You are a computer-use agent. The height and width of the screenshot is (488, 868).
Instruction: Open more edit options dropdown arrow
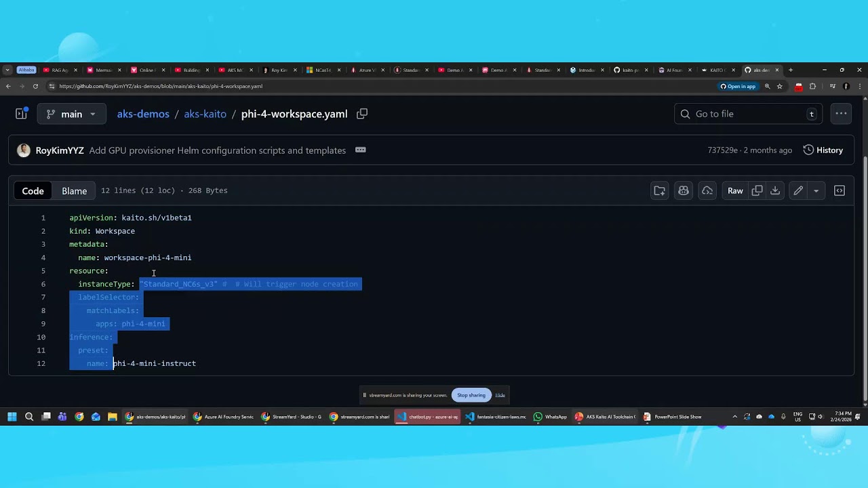click(x=816, y=190)
